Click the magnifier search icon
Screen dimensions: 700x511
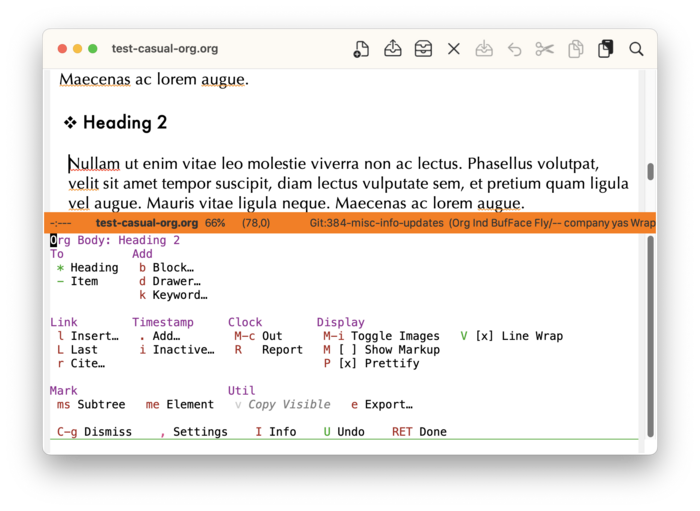point(636,49)
